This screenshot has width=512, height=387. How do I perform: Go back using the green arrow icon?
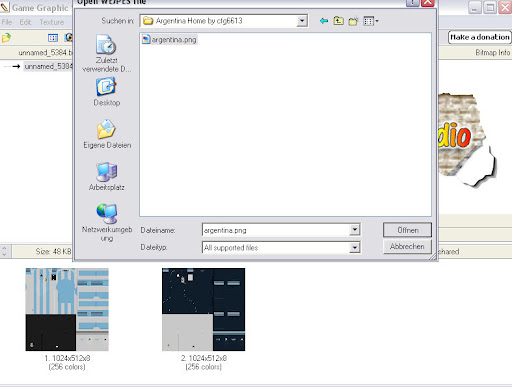(x=324, y=21)
